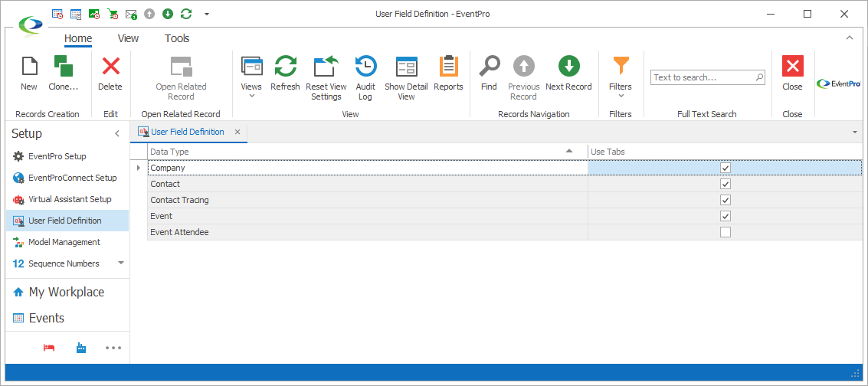Select the Company row
This screenshot has height=386, width=868.
[x=504, y=168]
